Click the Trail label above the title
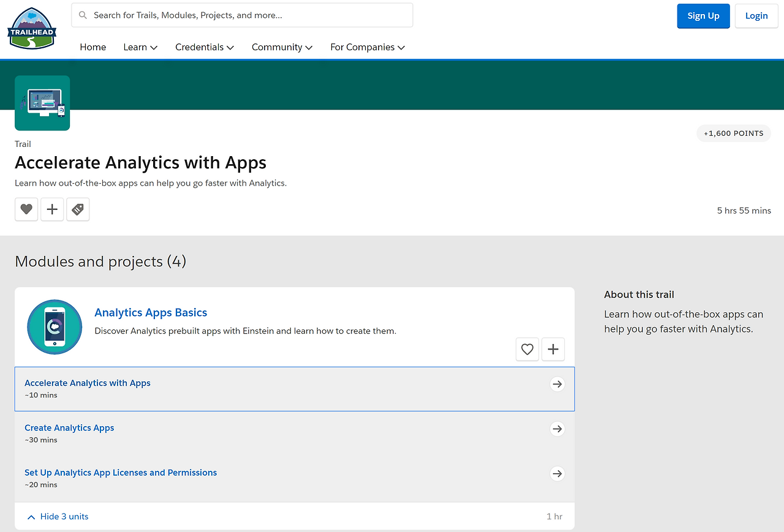The image size is (784, 532). click(x=23, y=144)
